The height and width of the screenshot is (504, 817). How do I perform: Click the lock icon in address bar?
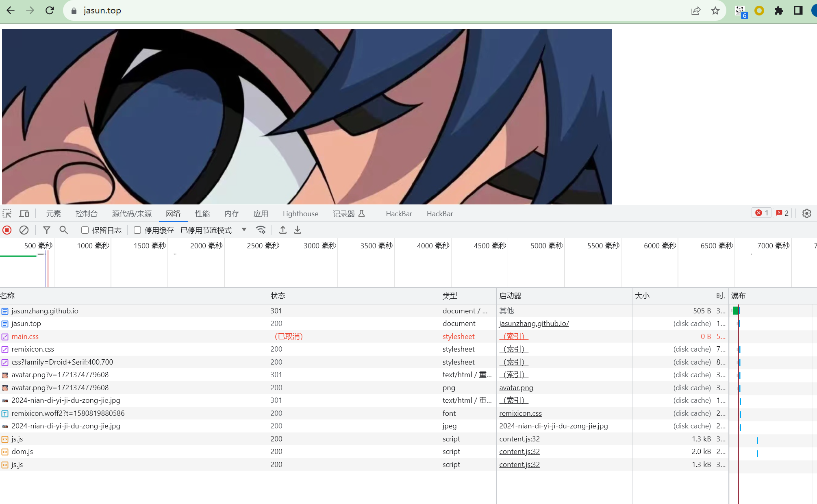click(x=74, y=11)
